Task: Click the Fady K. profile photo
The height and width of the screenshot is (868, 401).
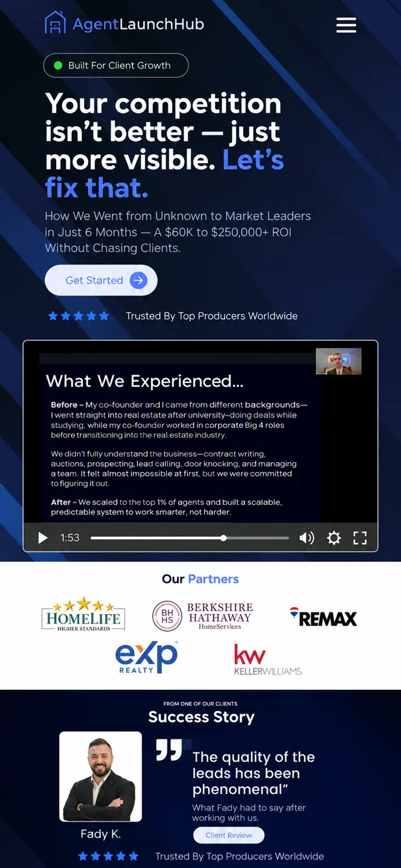Action: (100, 776)
